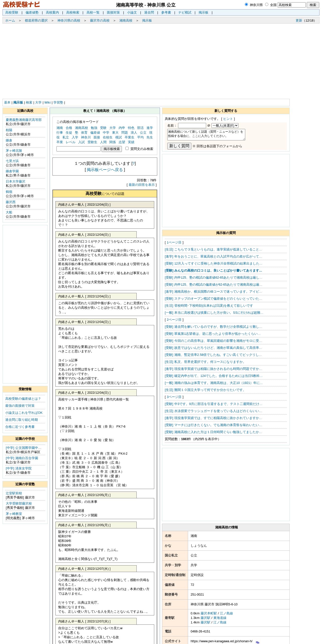Open nearby school 慶應義塾湘南藤沢高等部
This screenshot has width=322, height=644.
24,120
